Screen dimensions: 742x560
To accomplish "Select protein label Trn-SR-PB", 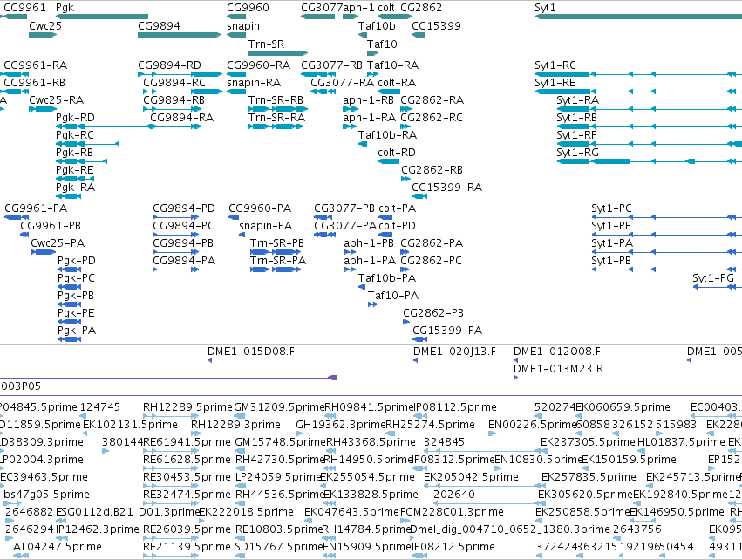I will point(277,243).
